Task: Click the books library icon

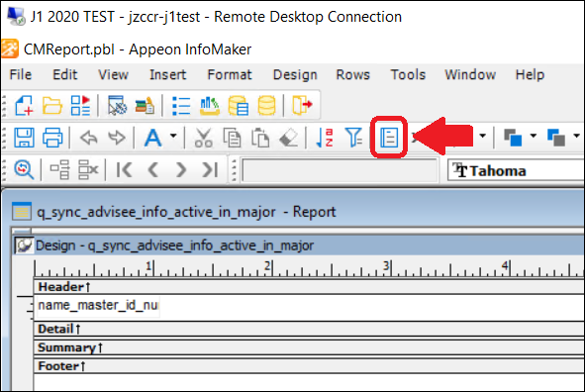Action: click(145, 105)
